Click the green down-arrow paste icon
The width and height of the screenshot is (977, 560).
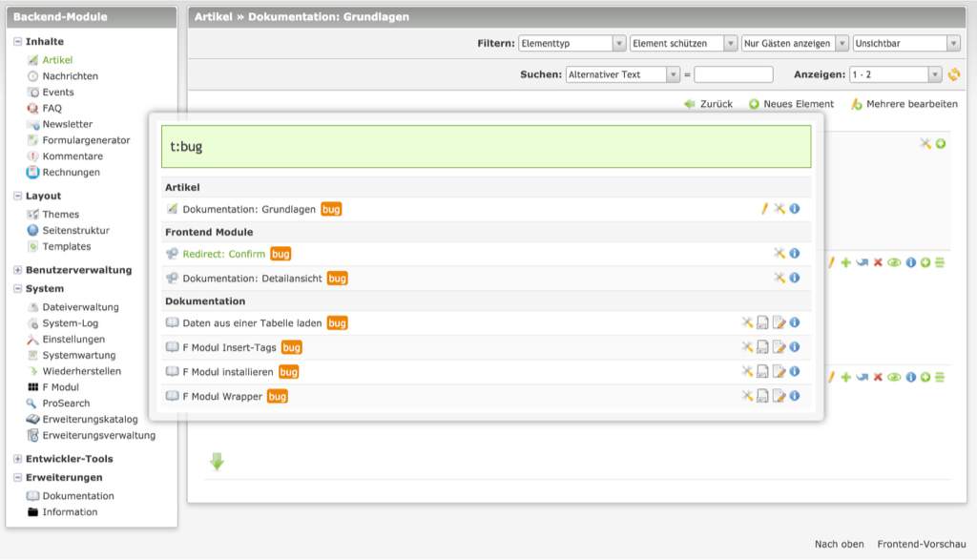217,462
